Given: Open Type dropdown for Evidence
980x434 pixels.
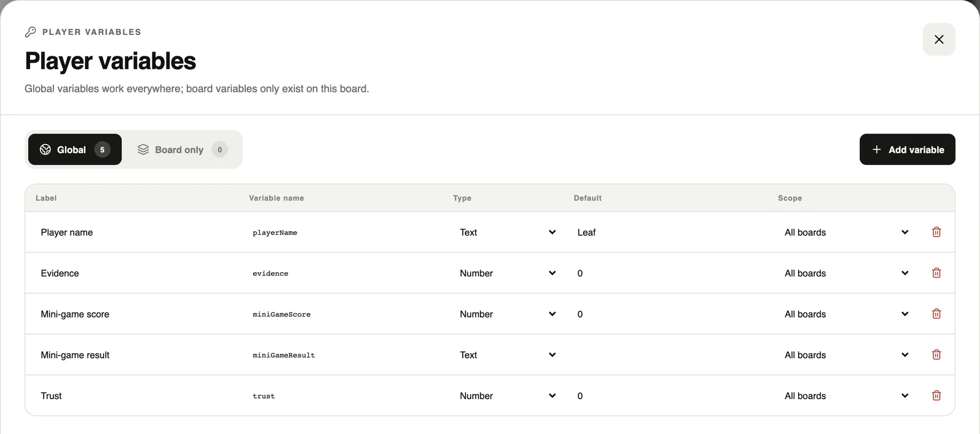Looking at the screenshot, I should (508, 273).
